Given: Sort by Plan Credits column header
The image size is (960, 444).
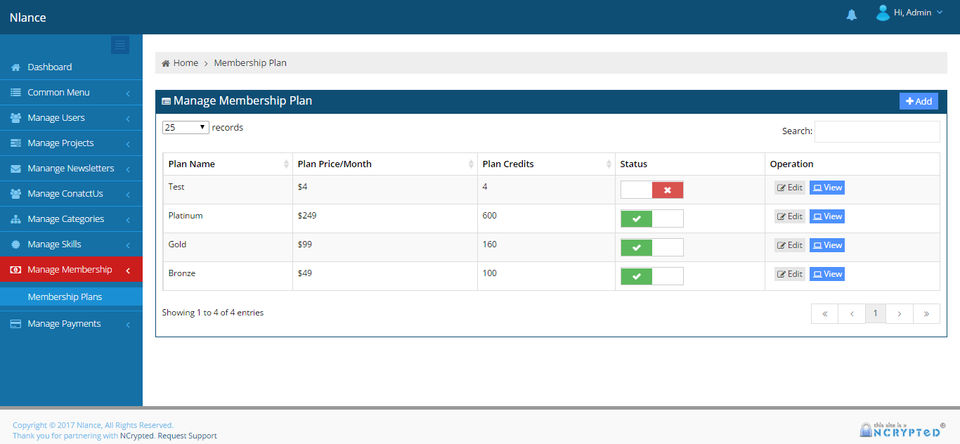Looking at the screenshot, I should point(546,164).
